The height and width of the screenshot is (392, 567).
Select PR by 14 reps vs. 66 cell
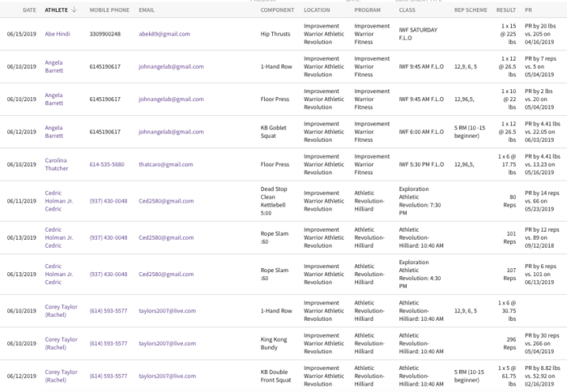pyautogui.click(x=542, y=201)
